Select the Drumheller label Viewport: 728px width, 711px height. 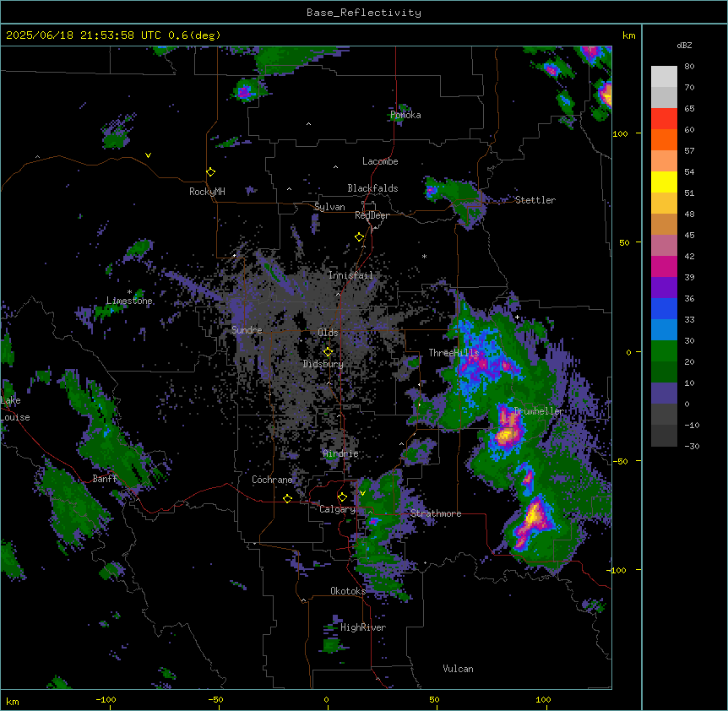(x=539, y=411)
